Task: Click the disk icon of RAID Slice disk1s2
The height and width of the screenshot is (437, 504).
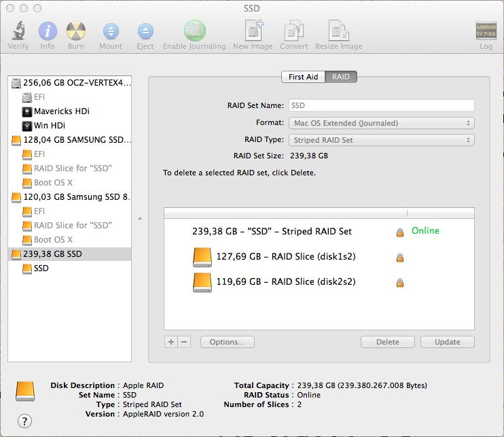Action: pos(202,257)
